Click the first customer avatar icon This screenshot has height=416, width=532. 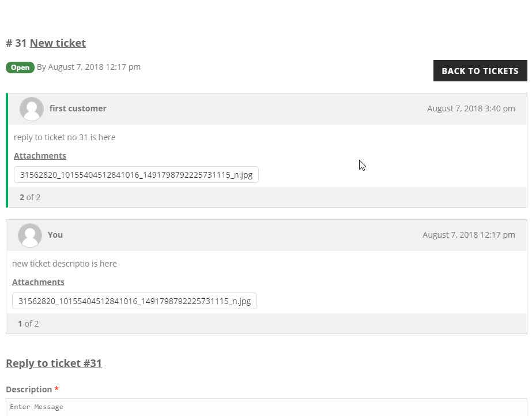32,109
